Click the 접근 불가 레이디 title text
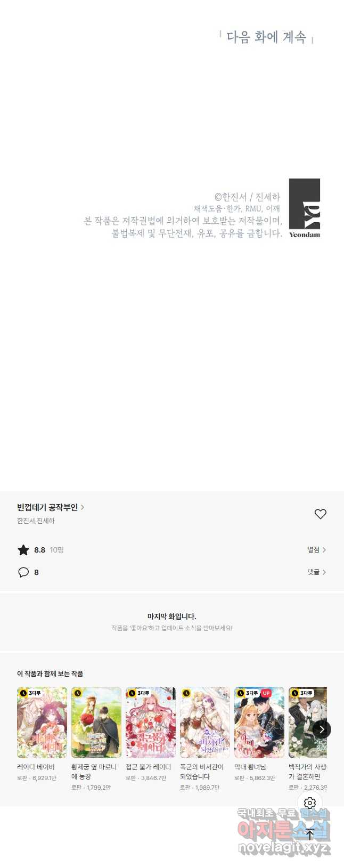The image size is (344, 868). [x=149, y=767]
